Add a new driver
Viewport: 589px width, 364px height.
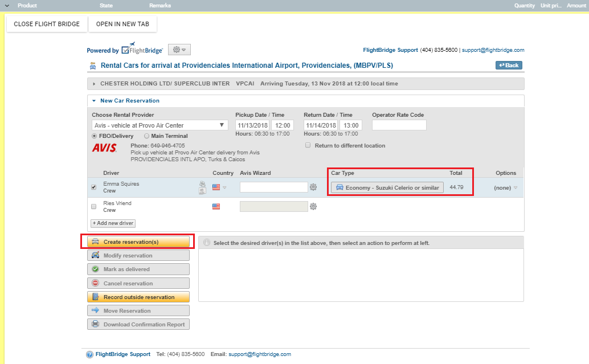(x=113, y=223)
